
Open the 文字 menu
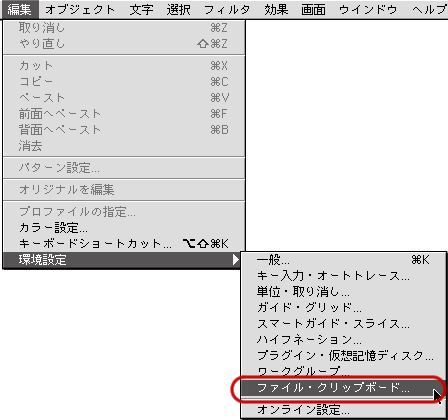[x=141, y=9]
